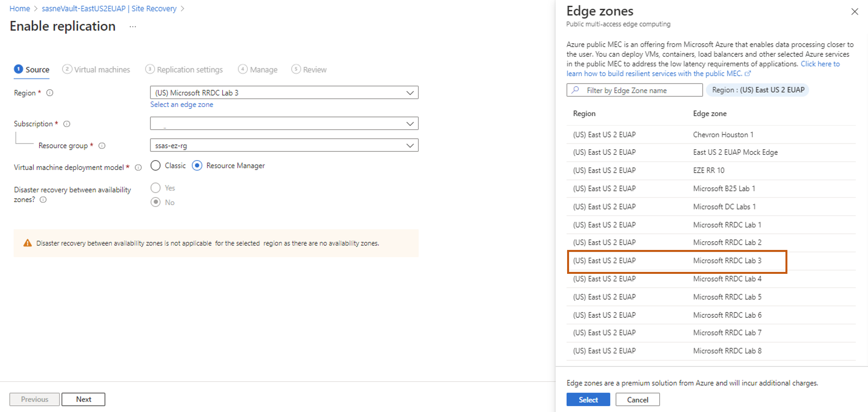The height and width of the screenshot is (412, 868).
Task: Click the Select button in Edge zones
Action: tap(588, 399)
